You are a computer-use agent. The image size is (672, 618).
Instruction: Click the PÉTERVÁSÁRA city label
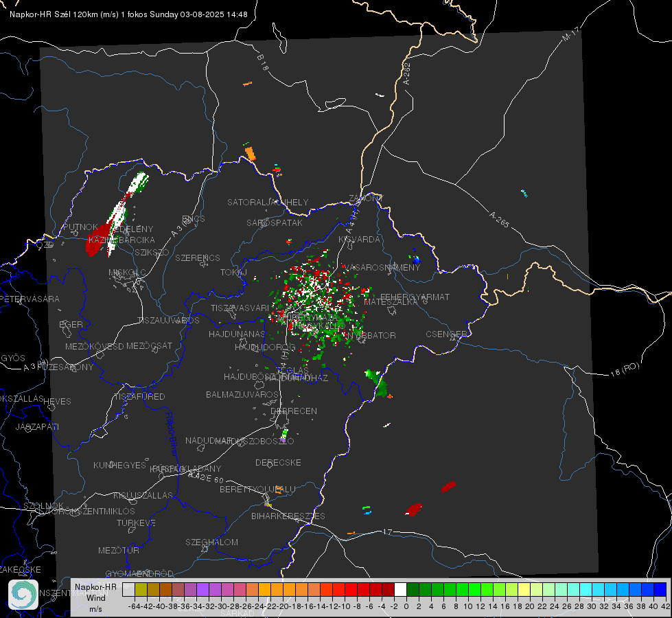pyautogui.click(x=30, y=299)
